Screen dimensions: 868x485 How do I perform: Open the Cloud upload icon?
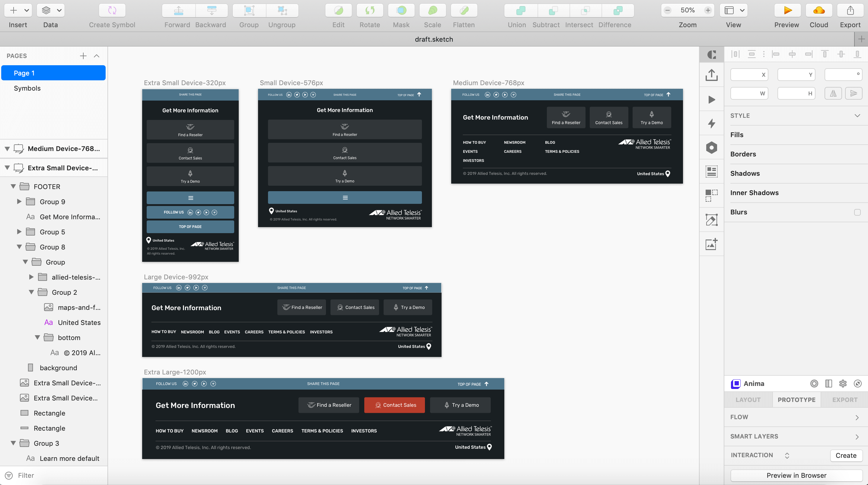[819, 11]
